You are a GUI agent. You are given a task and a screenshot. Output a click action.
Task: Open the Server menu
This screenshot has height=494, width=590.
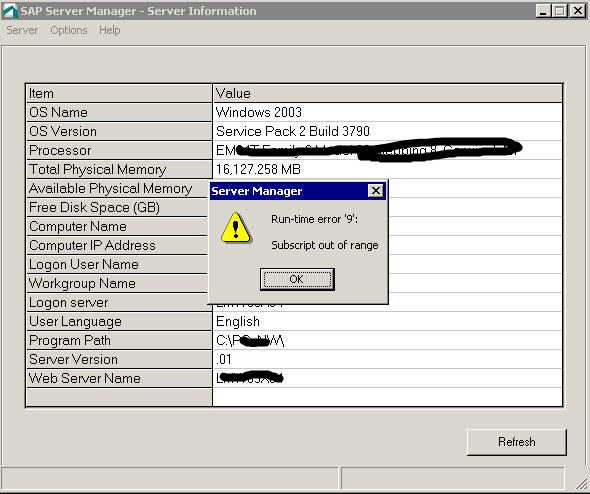(x=22, y=30)
